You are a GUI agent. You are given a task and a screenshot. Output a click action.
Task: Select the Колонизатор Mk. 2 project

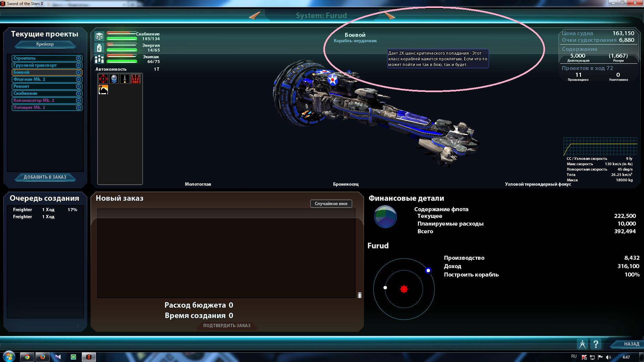pyautogui.click(x=47, y=101)
